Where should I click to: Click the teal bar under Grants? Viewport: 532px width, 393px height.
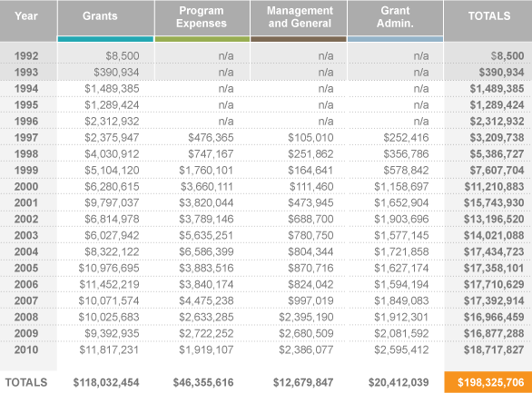click(105, 39)
